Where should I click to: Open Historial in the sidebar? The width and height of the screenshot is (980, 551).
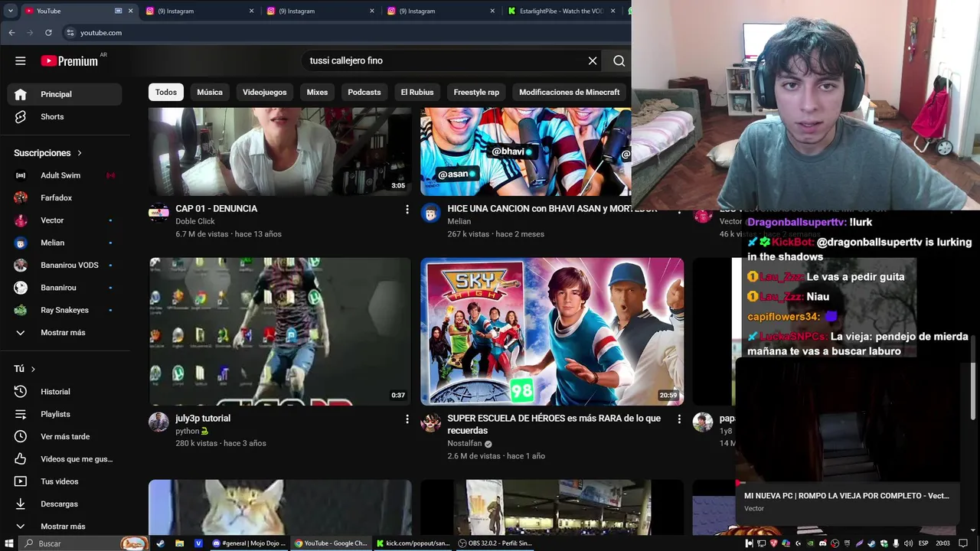pos(64,392)
